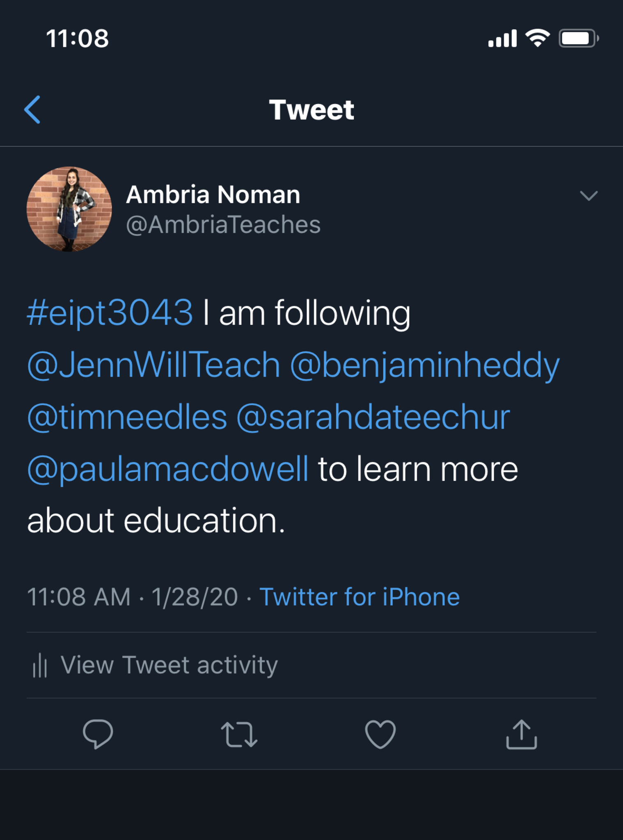
Task: Tap the reply speech bubble icon
Action: [x=98, y=734]
